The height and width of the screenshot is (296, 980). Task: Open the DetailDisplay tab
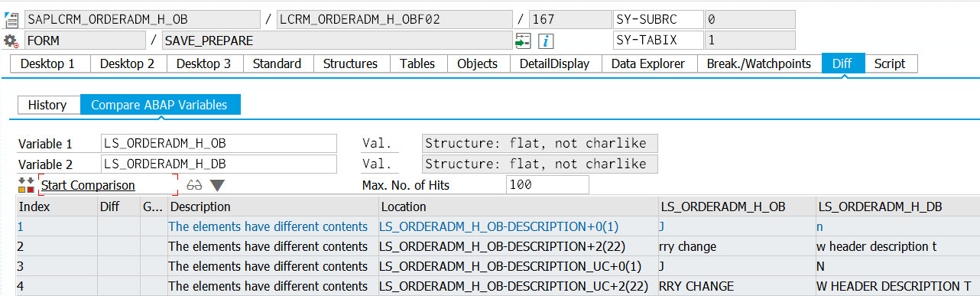tap(555, 63)
